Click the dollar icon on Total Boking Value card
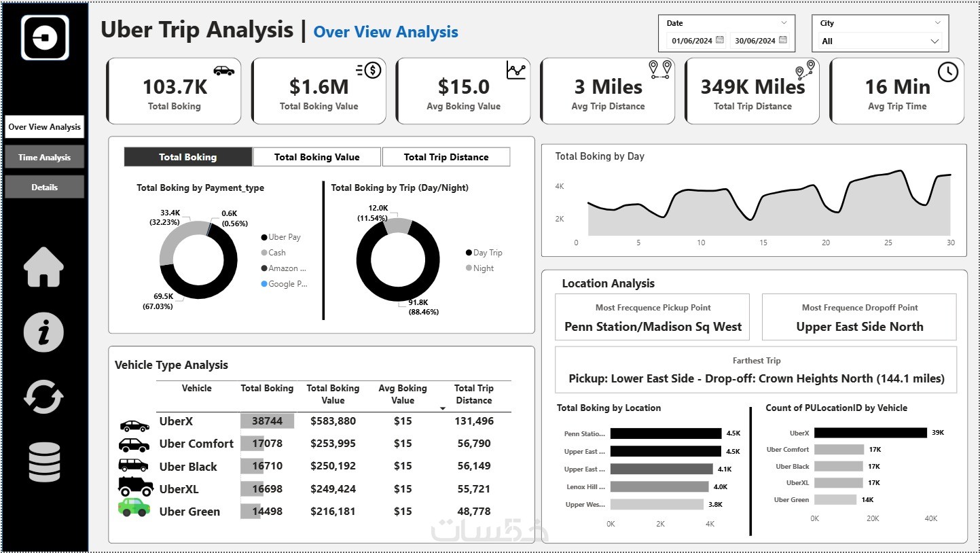This screenshot has height=553, width=980. (x=369, y=69)
